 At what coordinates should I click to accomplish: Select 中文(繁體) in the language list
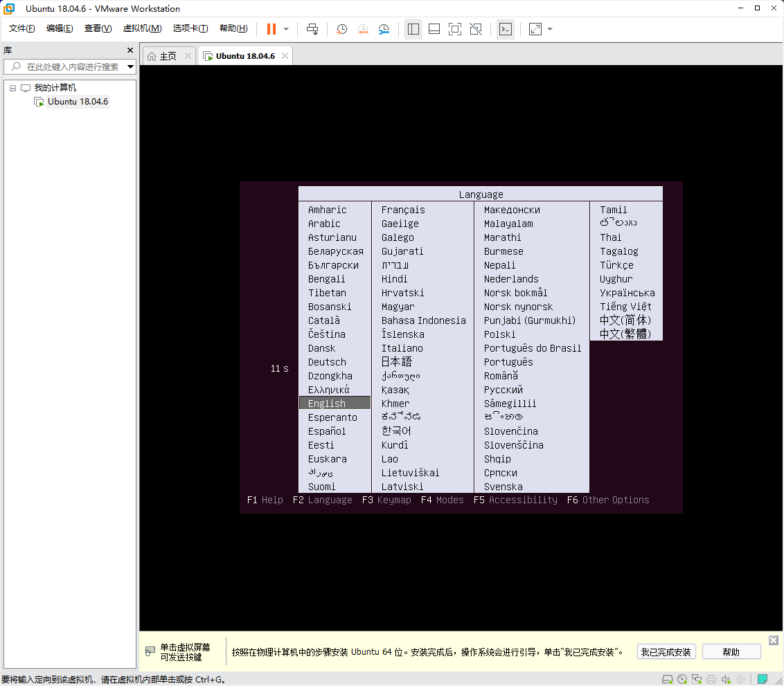click(625, 334)
